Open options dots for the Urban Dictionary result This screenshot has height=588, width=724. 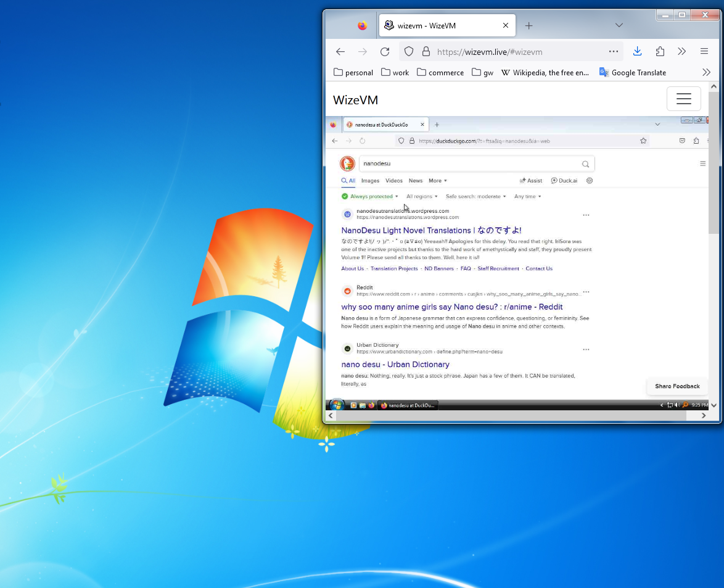pos(586,350)
